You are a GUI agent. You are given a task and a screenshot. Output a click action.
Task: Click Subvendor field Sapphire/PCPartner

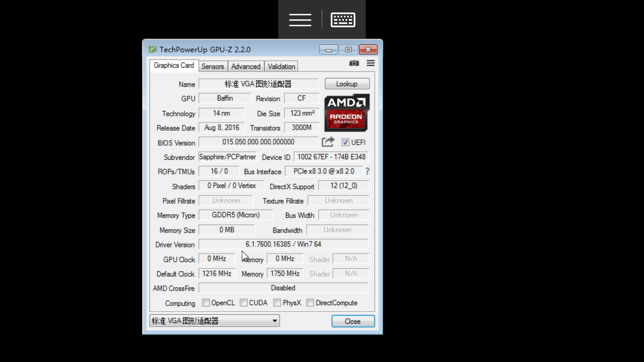[228, 157]
